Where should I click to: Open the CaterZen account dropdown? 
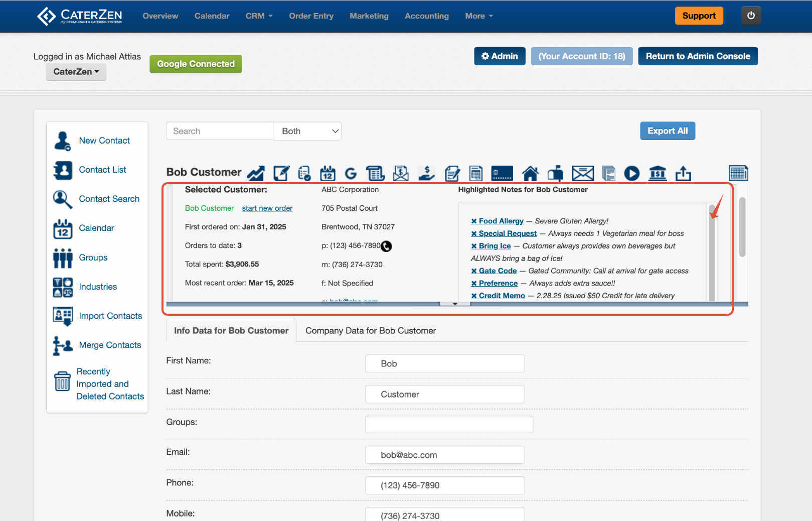click(x=76, y=72)
